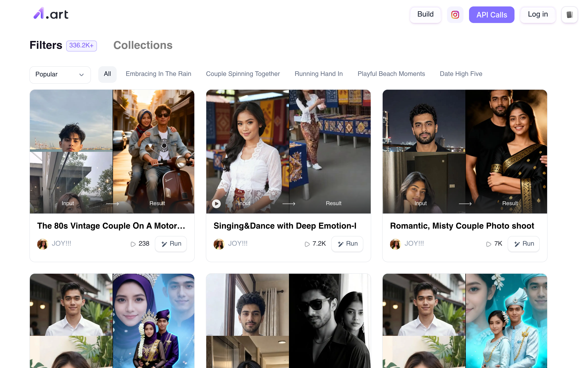
Task: Open the 80s Vintage Couple motorbike thumbnail
Action: [112, 152]
